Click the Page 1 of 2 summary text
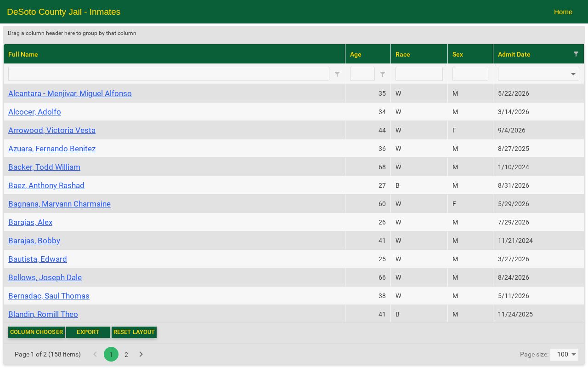The image size is (588, 368). [x=48, y=354]
